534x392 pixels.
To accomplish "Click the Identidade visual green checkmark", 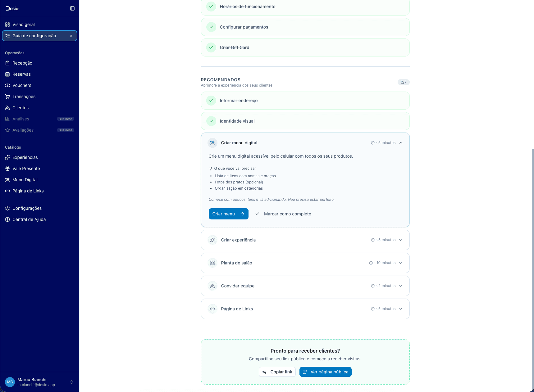I will pyautogui.click(x=211, y=121).
